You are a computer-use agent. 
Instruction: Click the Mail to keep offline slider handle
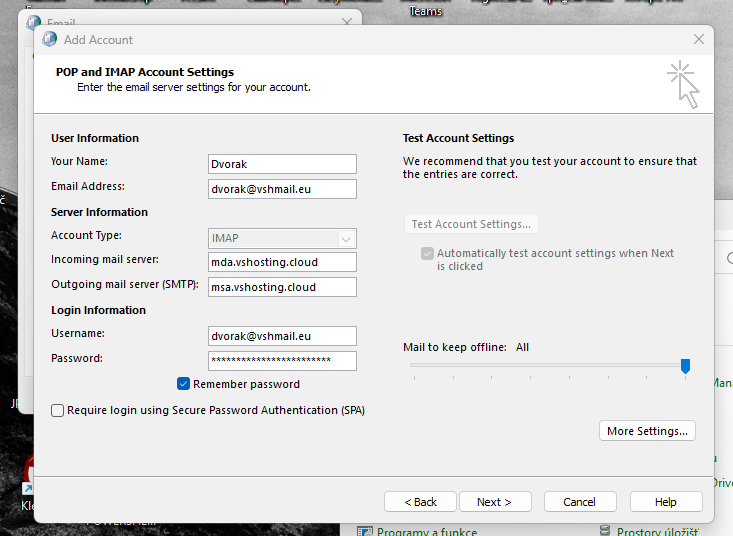click(x=685, y=366)
